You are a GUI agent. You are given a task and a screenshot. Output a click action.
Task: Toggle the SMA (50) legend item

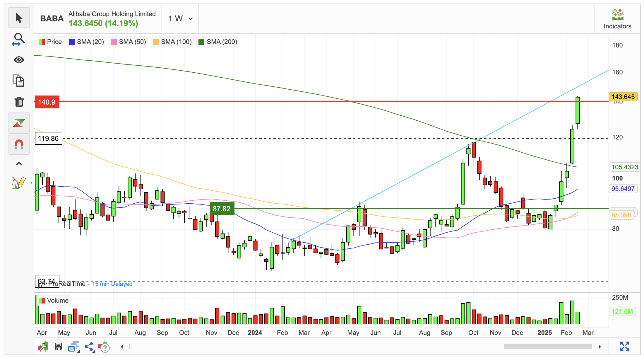[x=128, y=42]
